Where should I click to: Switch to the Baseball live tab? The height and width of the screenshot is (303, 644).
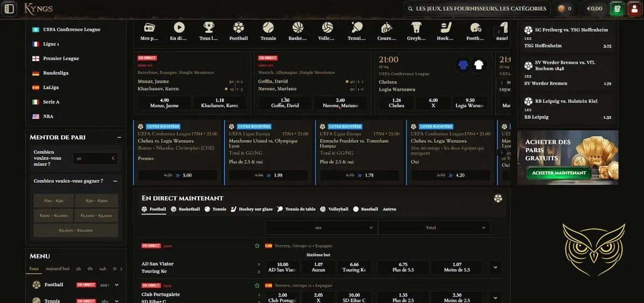[365, 209]
